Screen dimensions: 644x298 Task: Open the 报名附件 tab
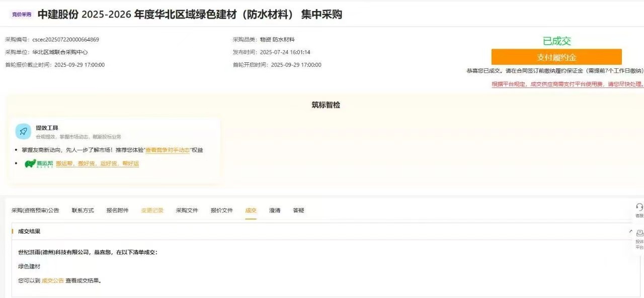(x=117, y=211)
